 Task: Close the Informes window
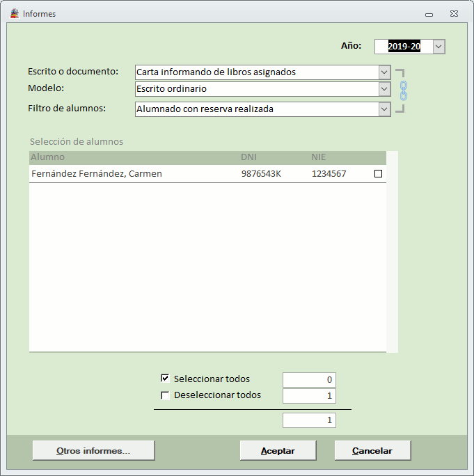tap(453, 13)
